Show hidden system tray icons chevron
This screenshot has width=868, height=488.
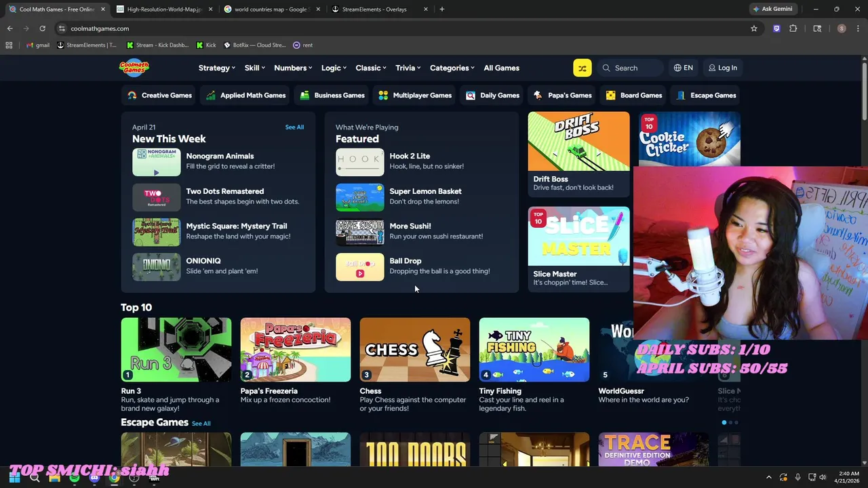point(769,477)
